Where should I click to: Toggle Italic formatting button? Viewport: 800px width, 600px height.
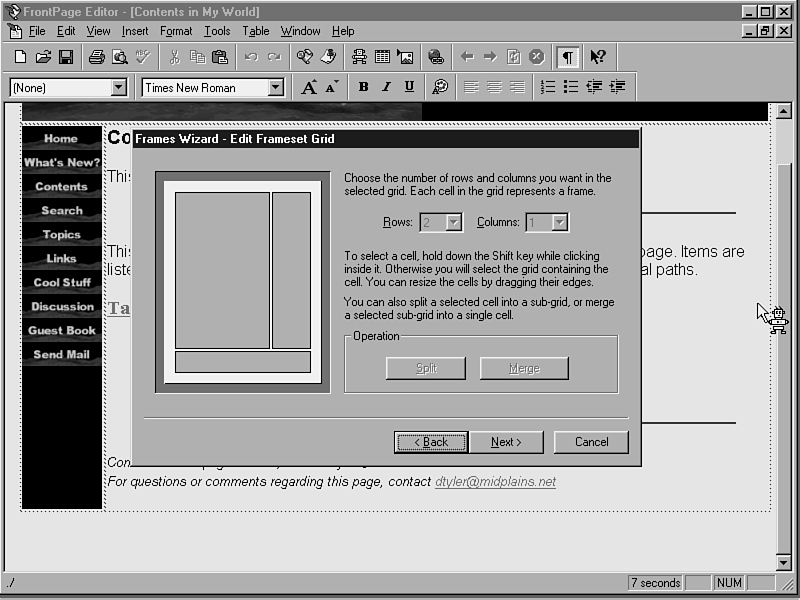click(x=386, y=87)
